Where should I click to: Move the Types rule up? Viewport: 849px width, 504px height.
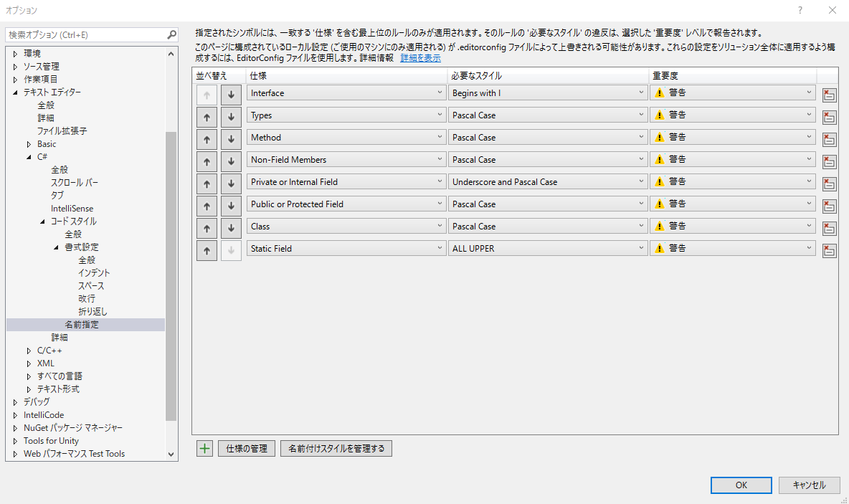coord(207,117)
